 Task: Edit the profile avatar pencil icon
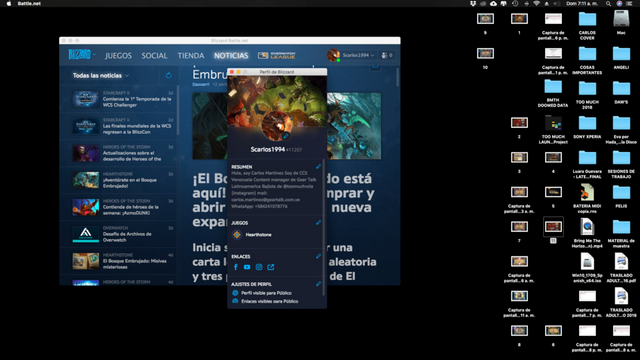coord(286,136)
